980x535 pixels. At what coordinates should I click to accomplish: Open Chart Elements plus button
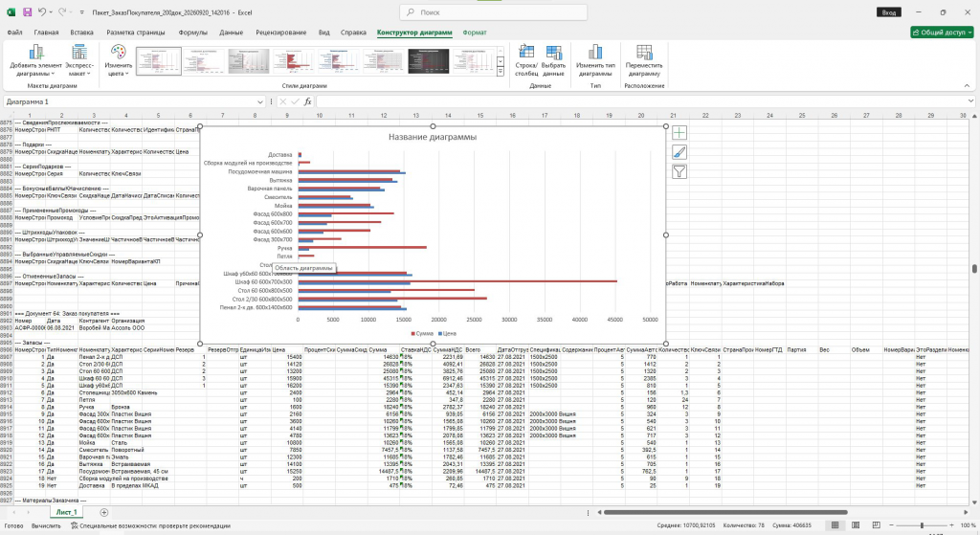[679, 132]
